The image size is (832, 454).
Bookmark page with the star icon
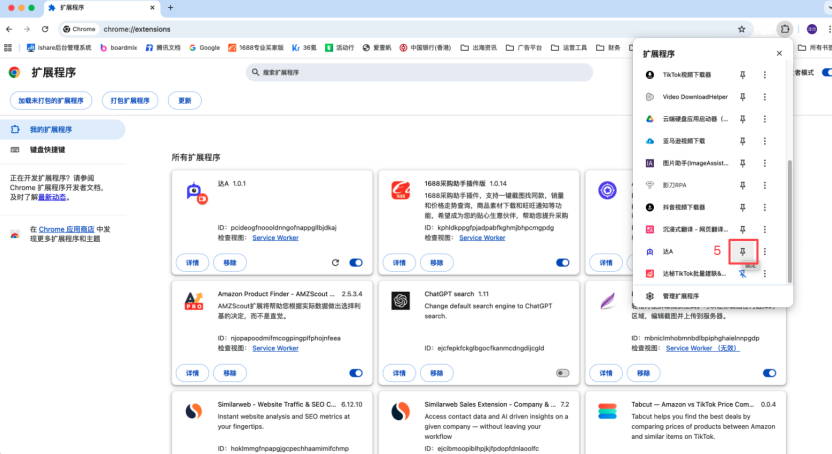[742, 29]
